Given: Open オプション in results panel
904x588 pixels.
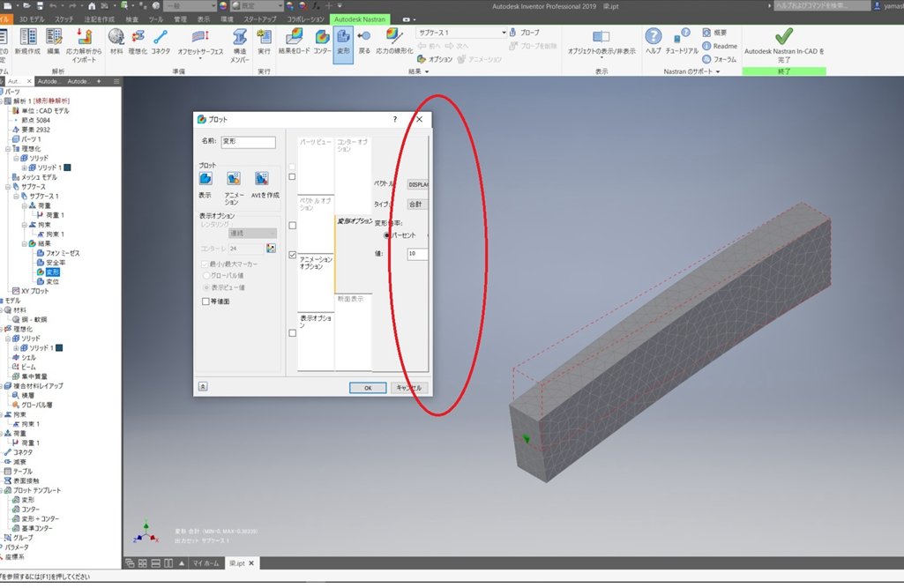Looking at the screenshot, I should coord(435,59).
